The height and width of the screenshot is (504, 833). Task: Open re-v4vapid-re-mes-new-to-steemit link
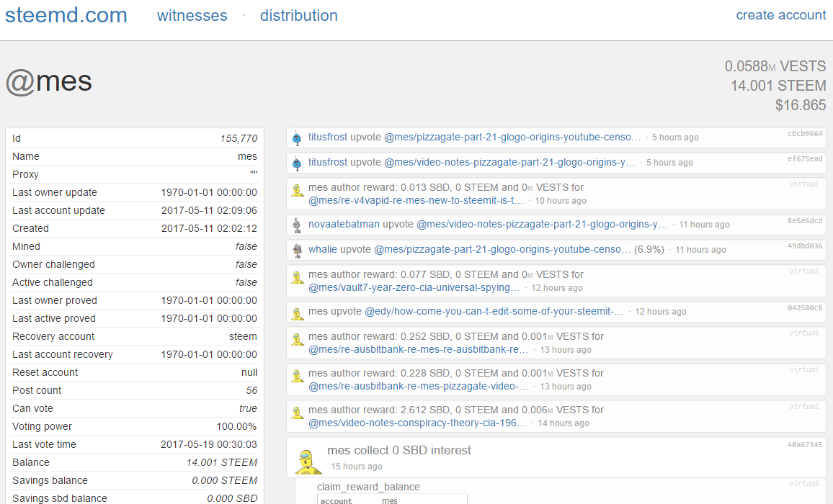[x=416, y=200]
